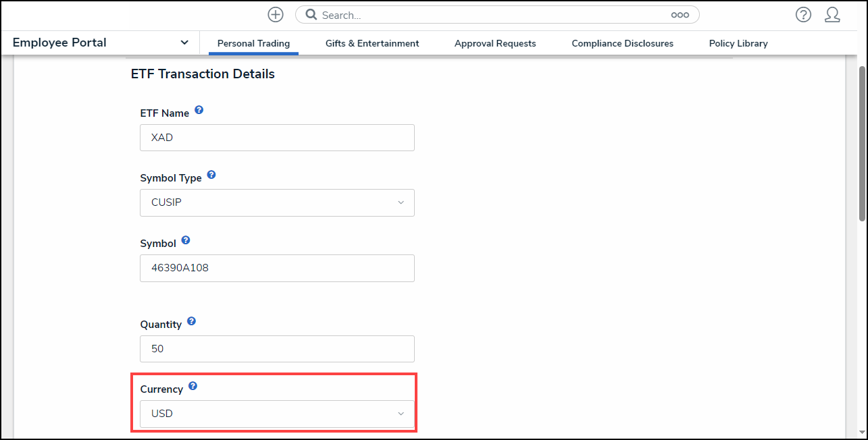The width and height of the screenshot is (868, 440).
Task: Click the vertical page scrollbar
Action: point(861,143)
